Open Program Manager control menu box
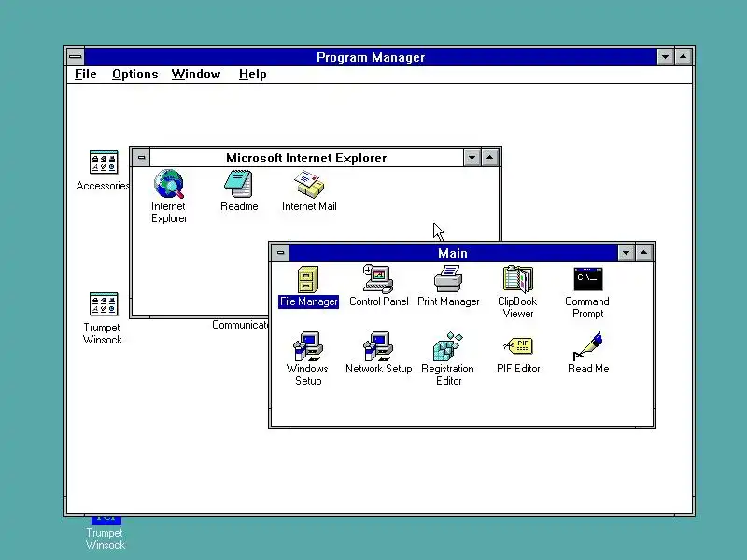This screenshot has height=560, width=747. coord(76,57)
